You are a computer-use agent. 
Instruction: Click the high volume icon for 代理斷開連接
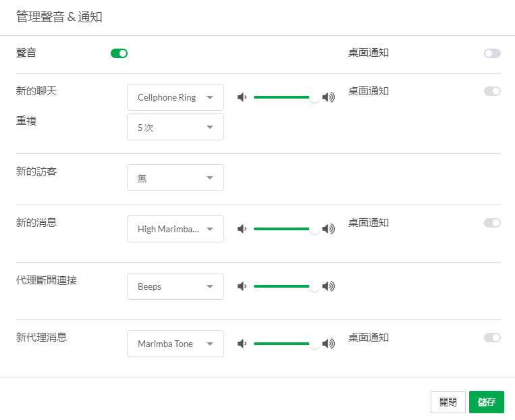click(x=329, y=286)
